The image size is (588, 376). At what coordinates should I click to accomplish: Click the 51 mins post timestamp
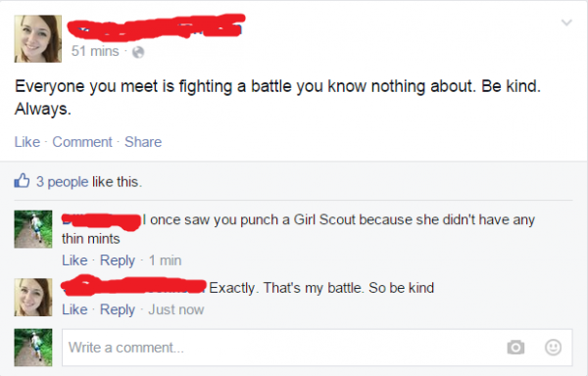(x=95, y=51)
